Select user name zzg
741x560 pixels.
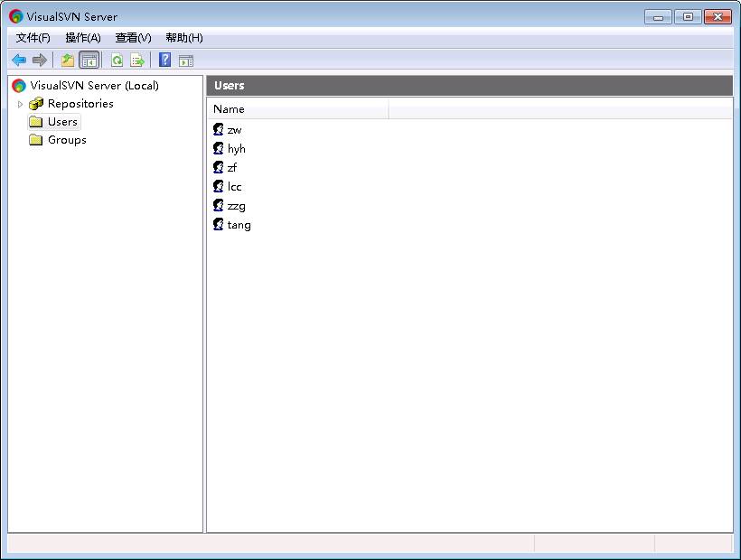pyautogui.click(x=236, y=206)
